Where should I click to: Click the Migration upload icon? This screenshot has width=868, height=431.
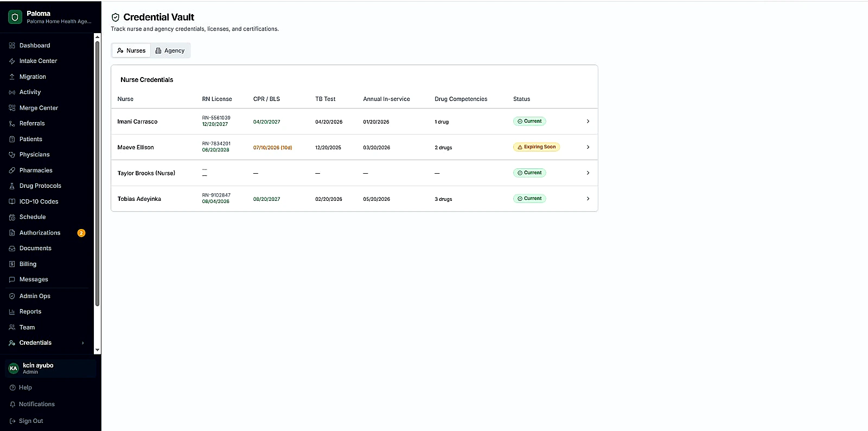click(12, 77)
